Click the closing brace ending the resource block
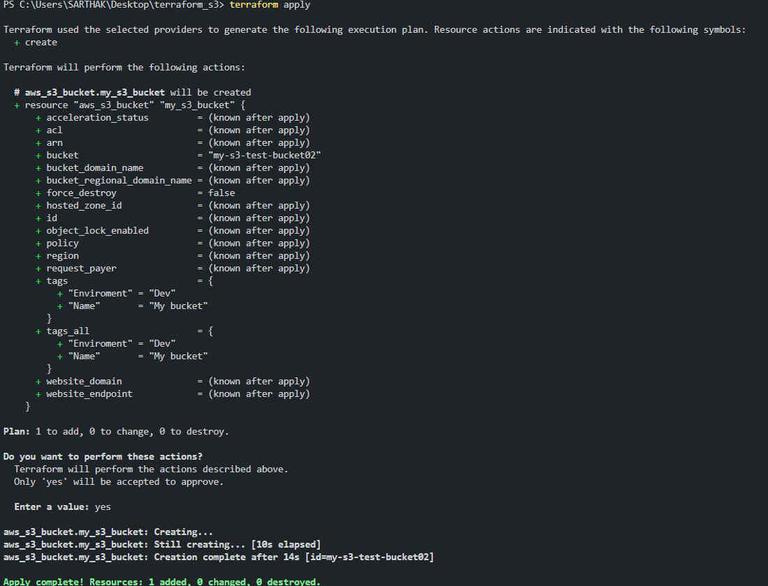Screen dimensions: 768x586 [27, 407]
